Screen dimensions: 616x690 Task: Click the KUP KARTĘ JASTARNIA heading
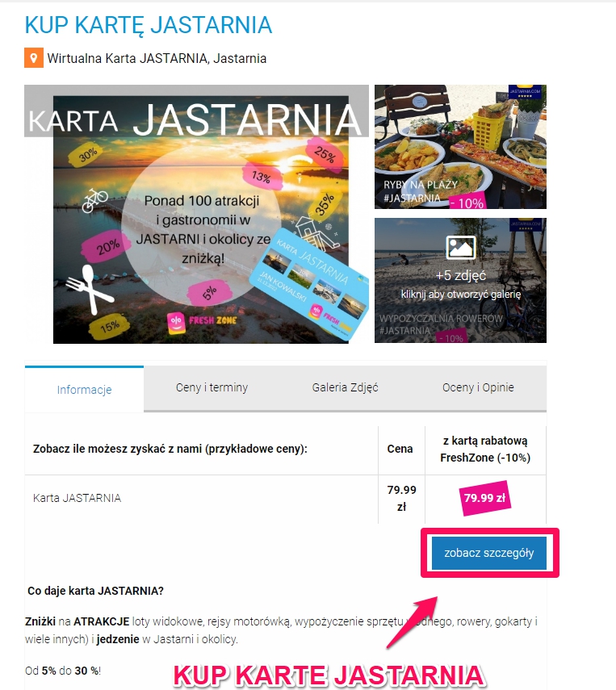(x=149, y=25)
